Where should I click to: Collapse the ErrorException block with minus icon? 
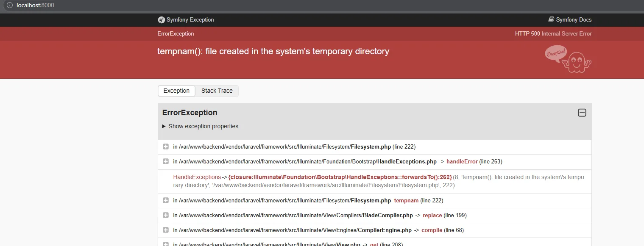[582, 113]
